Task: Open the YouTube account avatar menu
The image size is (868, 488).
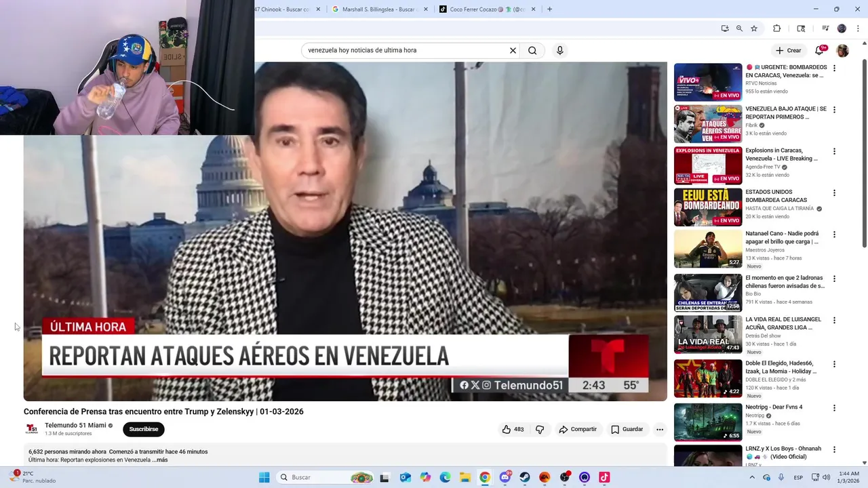Action: click(842, 51)
